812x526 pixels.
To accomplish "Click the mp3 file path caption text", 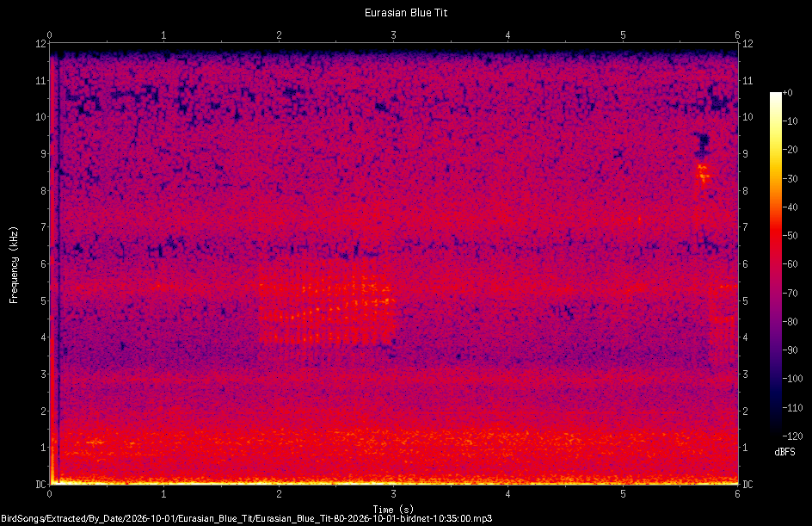I will 247,518.
